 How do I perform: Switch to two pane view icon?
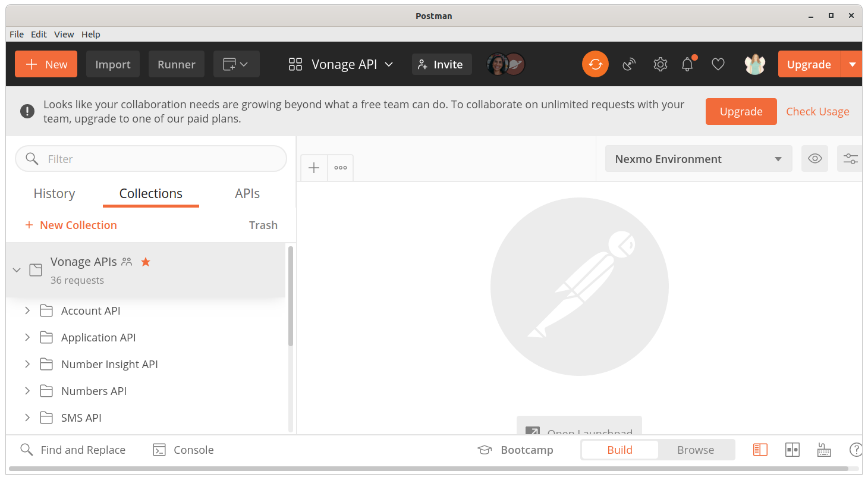[x=792, y=450]
